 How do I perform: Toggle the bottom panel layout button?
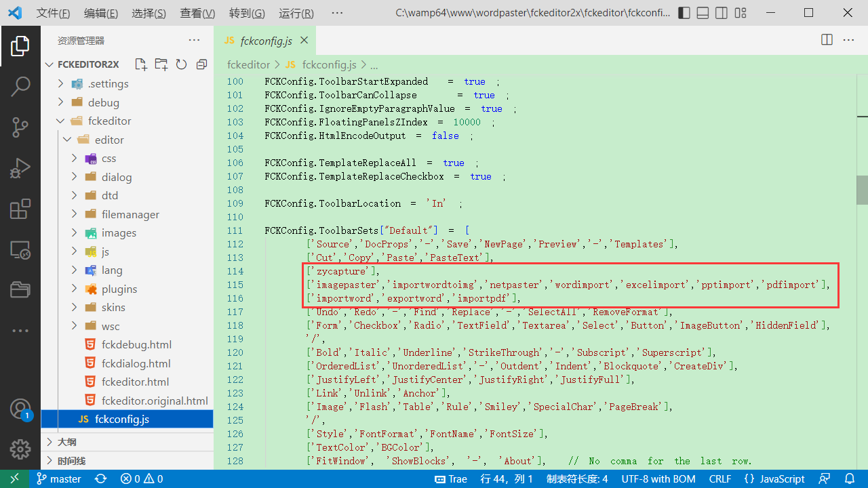point(703,13)
